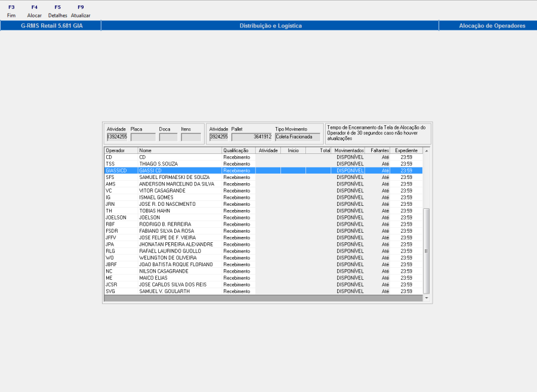The width and height of the screenshot is (537, 392).
Task: Select operator JOSE CARLOS SILVA DOS REIS
Action: tap(263, 285)
